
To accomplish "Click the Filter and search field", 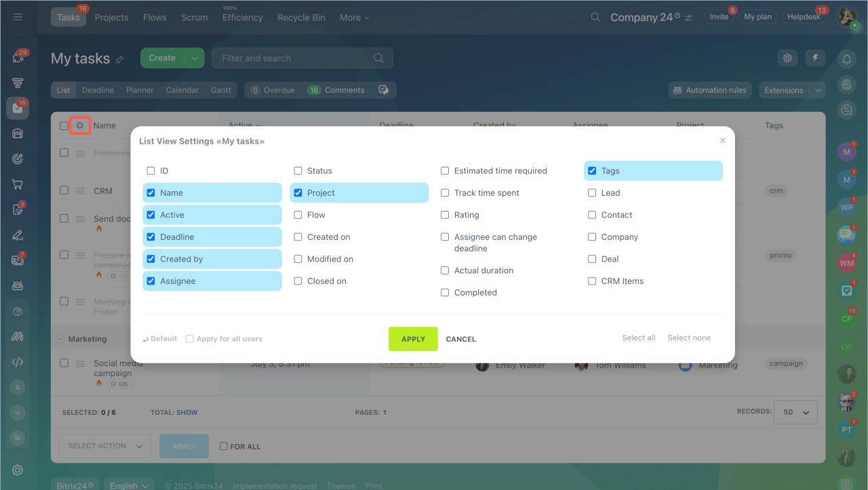I will (295, 58).
